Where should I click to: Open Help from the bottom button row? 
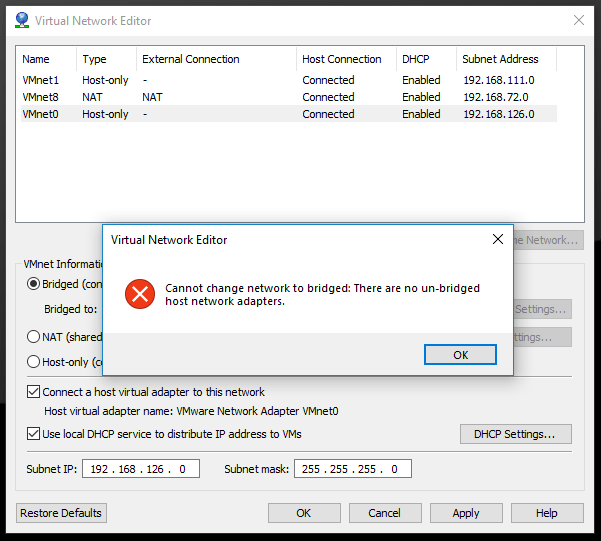pos(546,513)
